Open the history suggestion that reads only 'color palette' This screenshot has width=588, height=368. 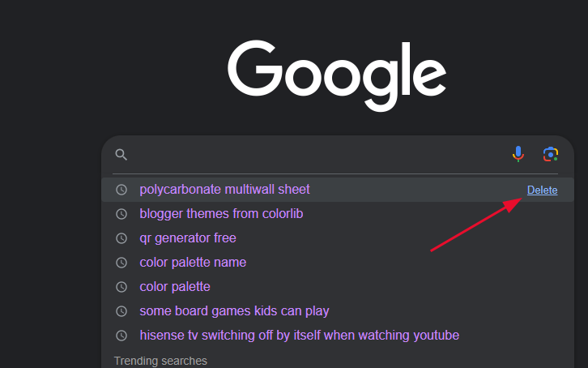pos(175,287)
